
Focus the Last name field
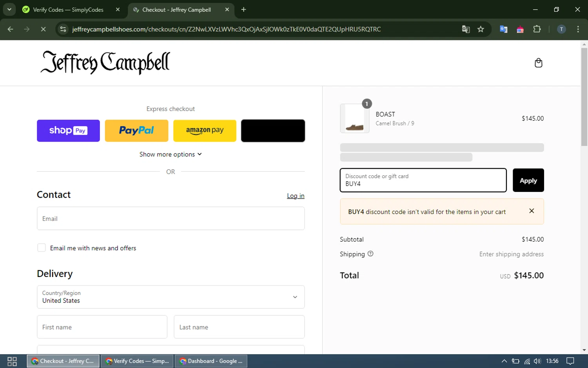pyautogui.click(x=239, y=327)
